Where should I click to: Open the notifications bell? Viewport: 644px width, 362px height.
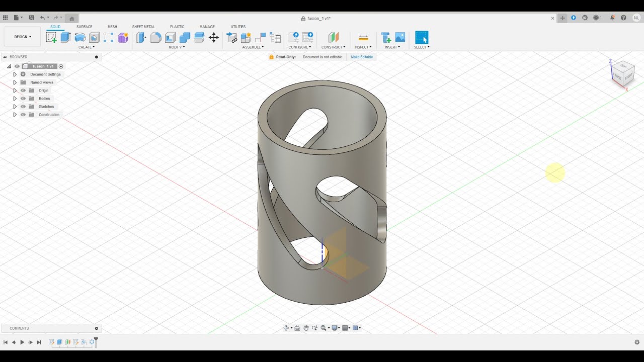pos(612,18)
